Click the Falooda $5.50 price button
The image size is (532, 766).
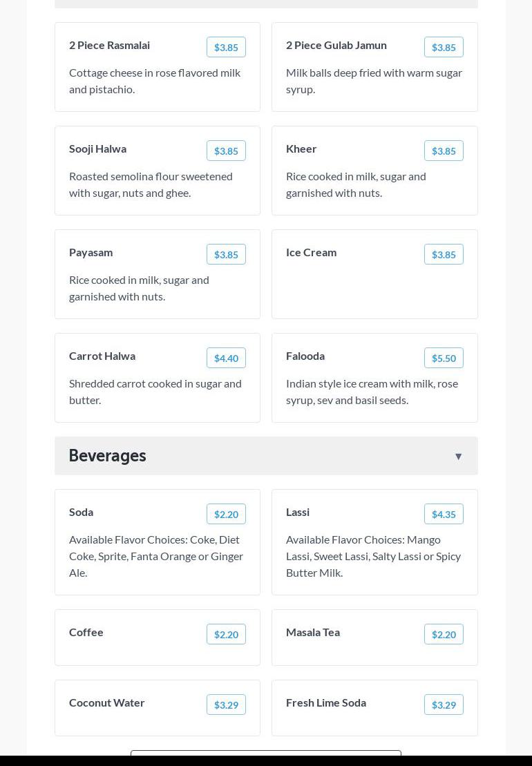pos(444,358)
